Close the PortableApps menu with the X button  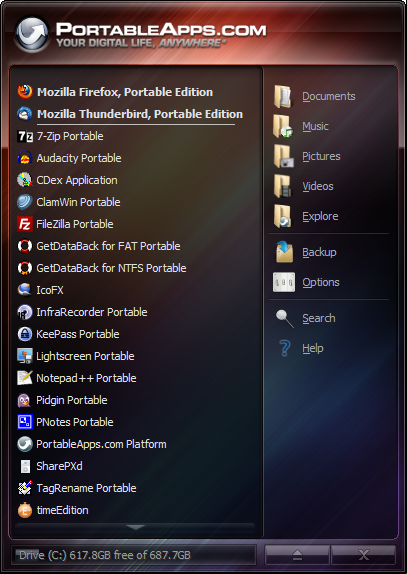[363, 555]
